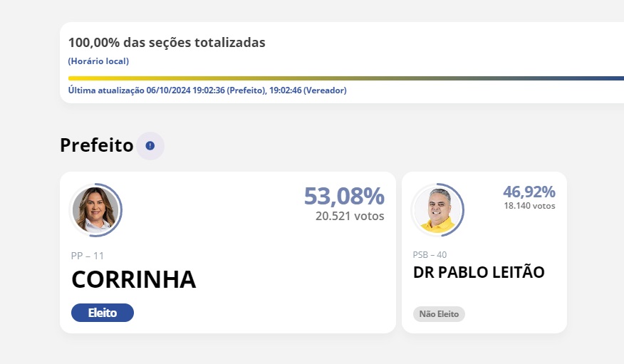624x364 pixels.
Task: Click the Última atualização timestamp text
Action: tap(207, 90)
